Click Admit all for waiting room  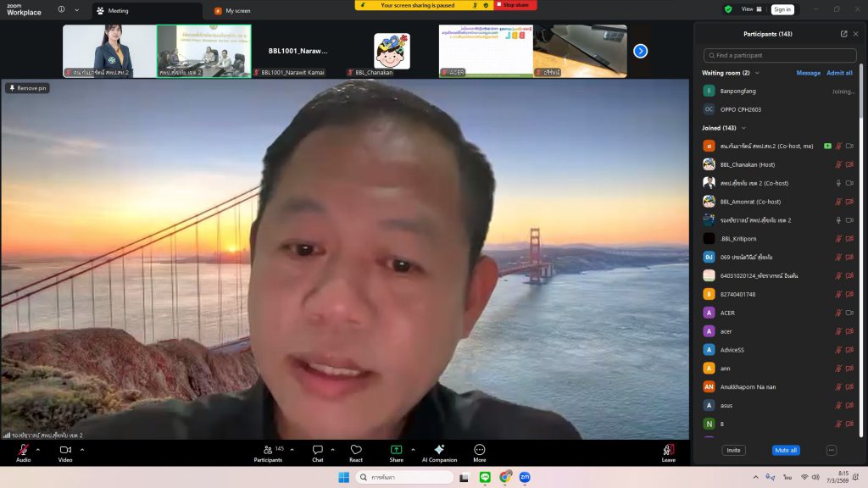[839, 73]
